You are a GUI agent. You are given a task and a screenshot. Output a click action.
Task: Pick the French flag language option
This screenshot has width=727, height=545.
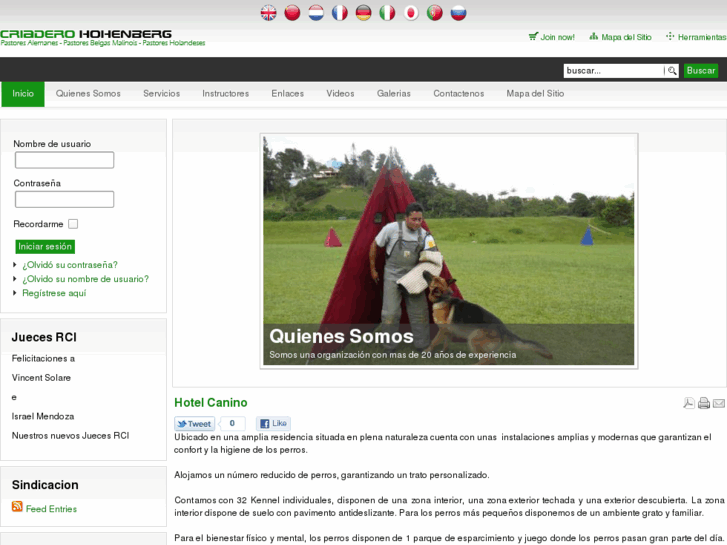pyautogui.click(x=339, y=13)
